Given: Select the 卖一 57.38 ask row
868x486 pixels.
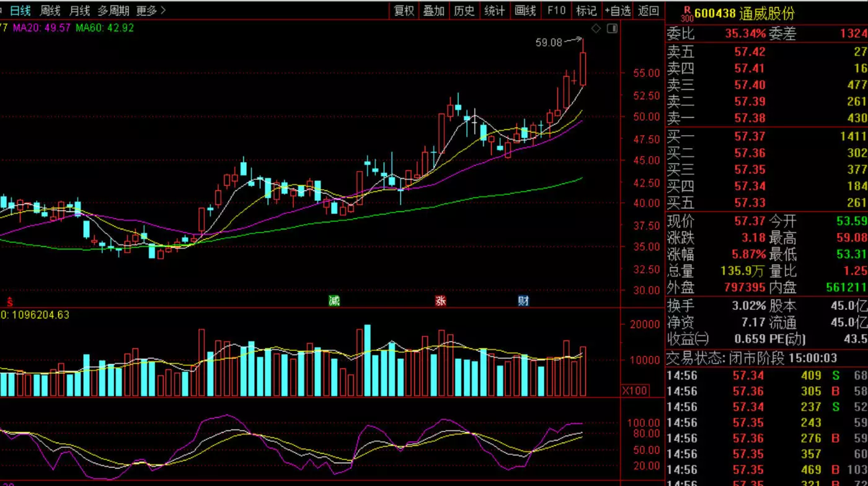Looking at the screenshot, I should pos(766,118).
